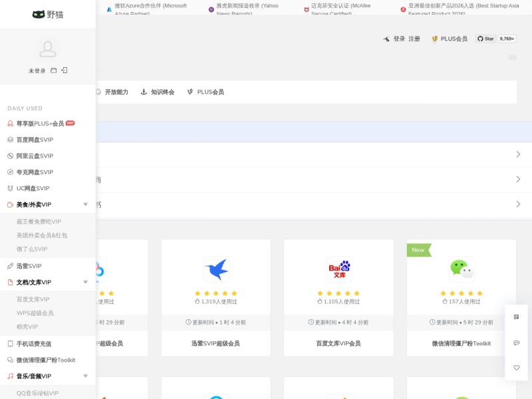This screenshot has height=399, width=532.
Task: Expand the row ending in 书 chevron
Action: point(518,204)
